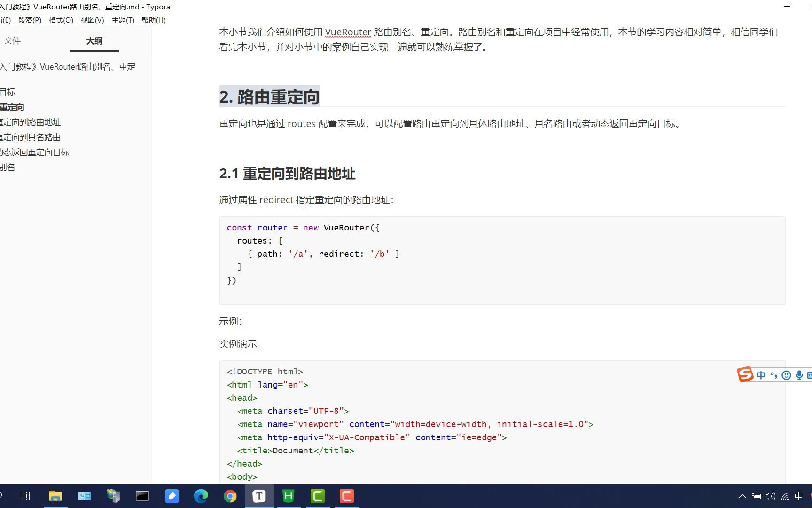This screenshot has height=508, width=812.
Task: Switch to the 大纲 sidebar tab
Action: pos(94,41)
